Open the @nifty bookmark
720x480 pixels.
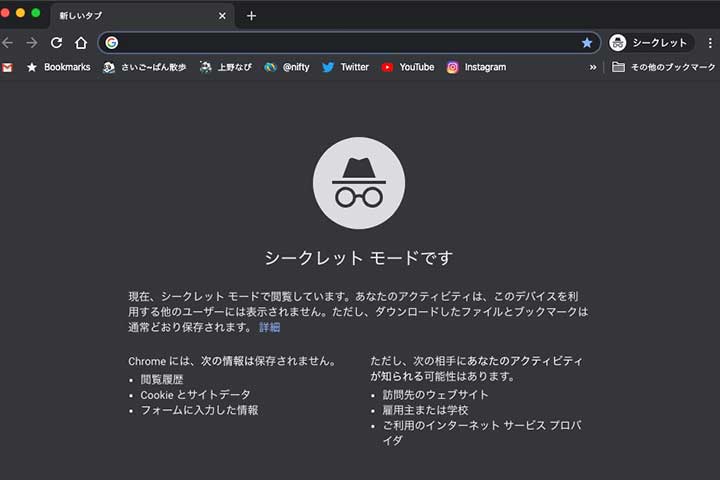[x=287, y=67]
